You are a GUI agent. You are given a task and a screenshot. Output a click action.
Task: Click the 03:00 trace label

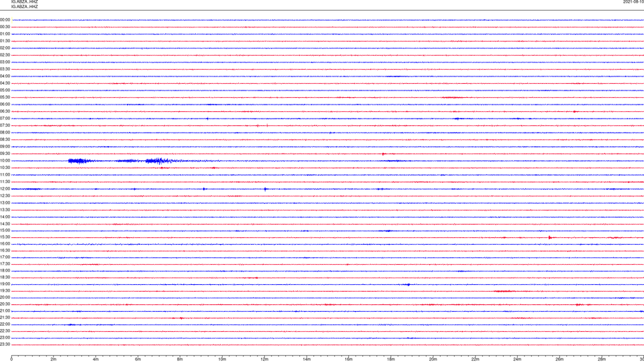(5, 62)
